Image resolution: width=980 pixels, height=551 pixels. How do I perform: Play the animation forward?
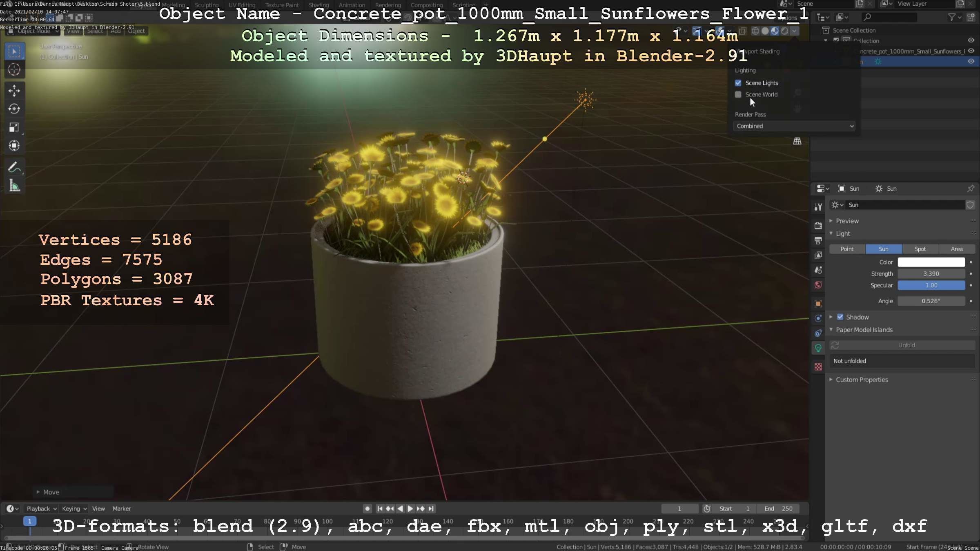[x=410, y=509]
